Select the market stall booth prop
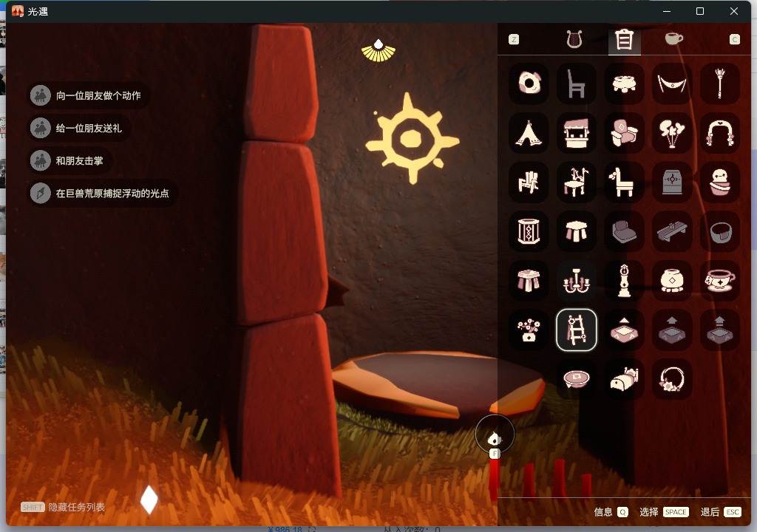Screen dimensions: 757x532 pos(577,133)
